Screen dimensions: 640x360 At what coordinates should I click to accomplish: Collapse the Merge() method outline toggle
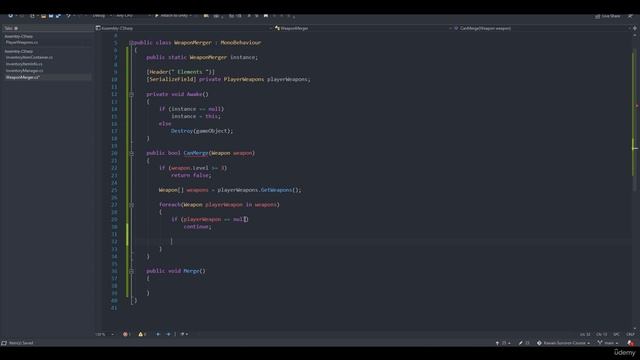tap(131, 271)
